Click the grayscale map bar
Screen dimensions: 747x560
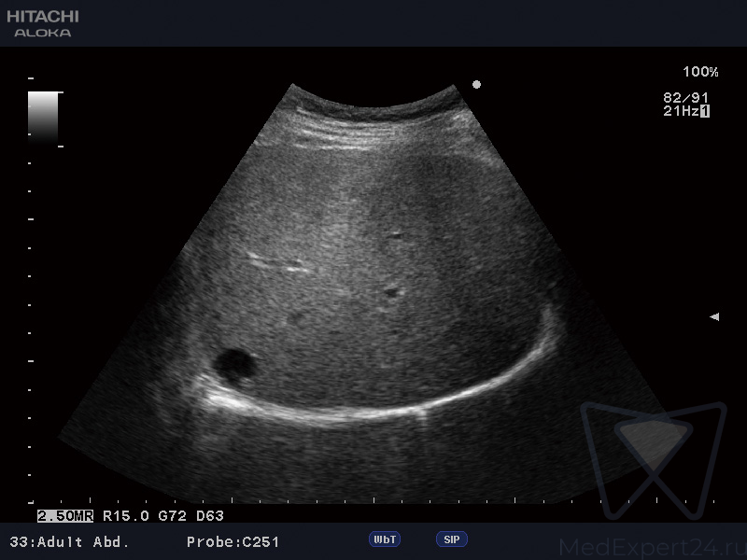(x=43, y=117)
